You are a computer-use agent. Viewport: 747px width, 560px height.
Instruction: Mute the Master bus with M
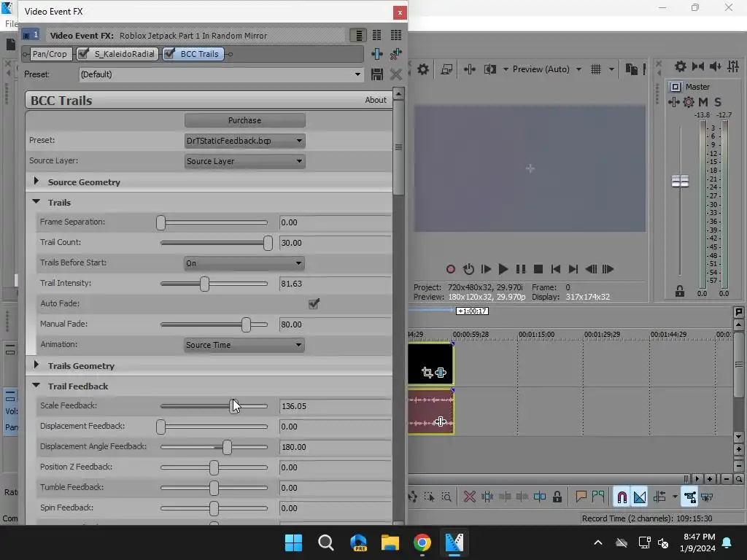coord(703,102)
